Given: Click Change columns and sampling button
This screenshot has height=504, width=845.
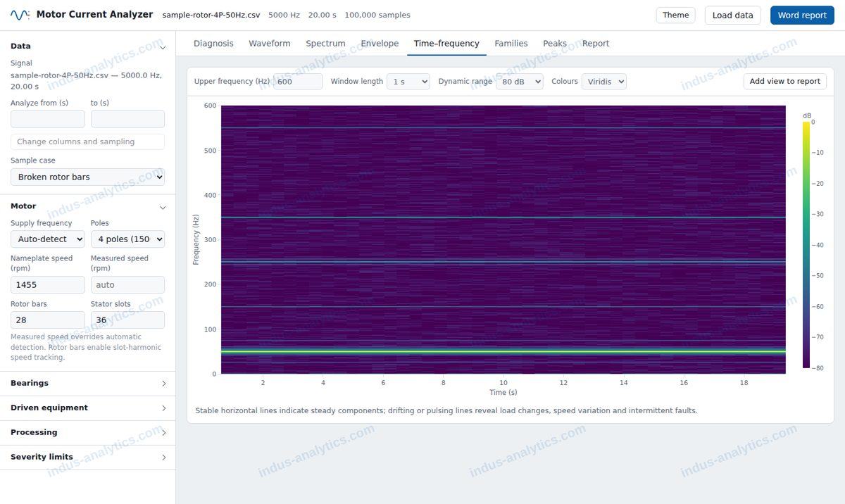Looking at the screenshot, I should coord(87,141).
